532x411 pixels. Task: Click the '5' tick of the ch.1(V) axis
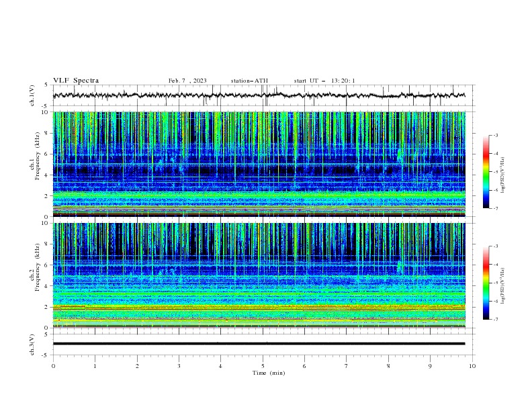[x=46, y=85]
